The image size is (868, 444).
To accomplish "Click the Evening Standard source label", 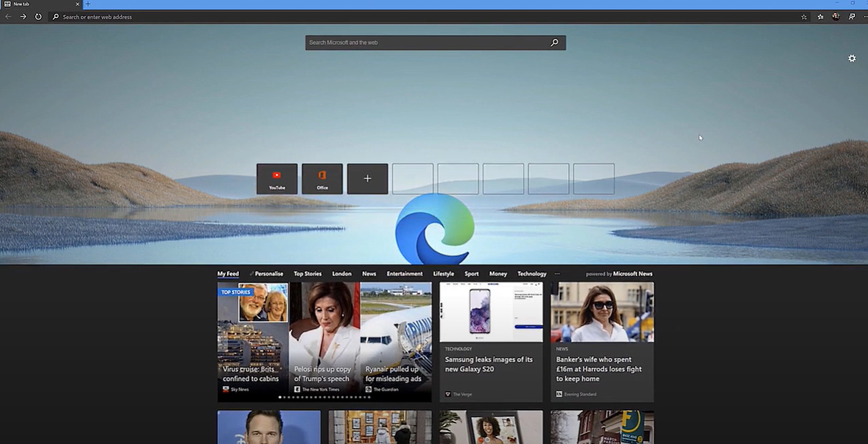I will click(x=580, y=394).
